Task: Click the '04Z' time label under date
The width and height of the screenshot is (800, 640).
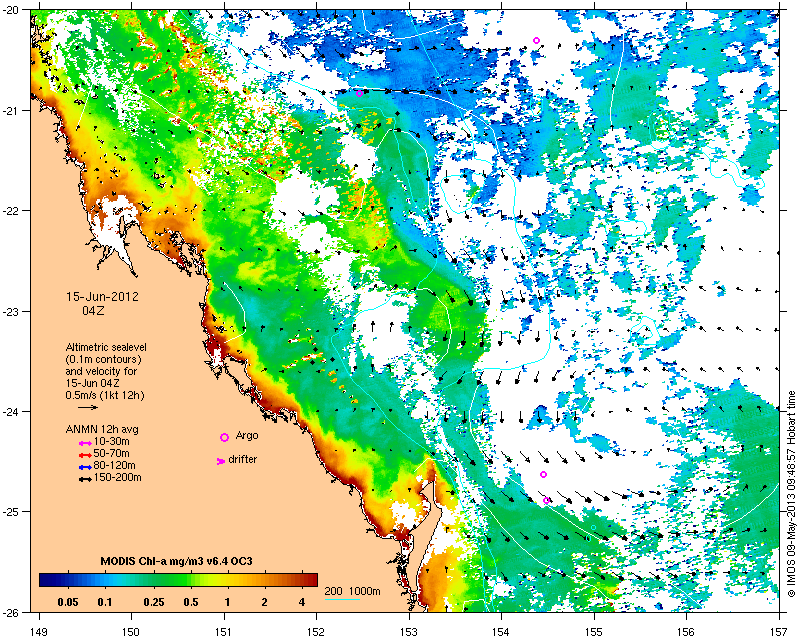Action: point(93,310)
